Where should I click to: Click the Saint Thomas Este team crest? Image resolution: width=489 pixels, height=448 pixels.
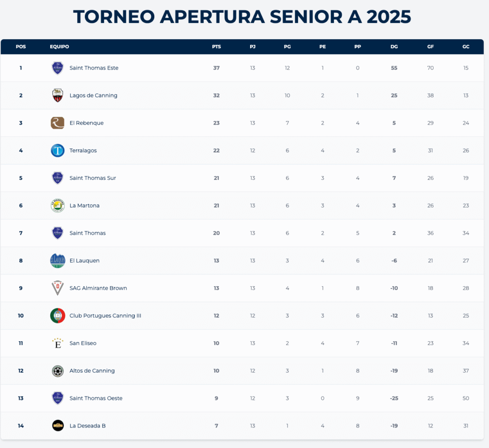pyautogui.click(x=58, y=68)
